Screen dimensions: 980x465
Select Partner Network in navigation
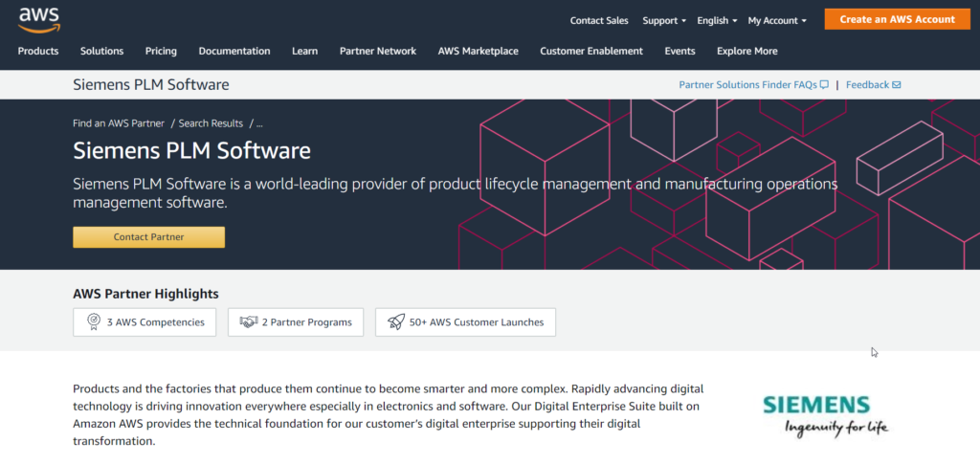tap(378, 51)
